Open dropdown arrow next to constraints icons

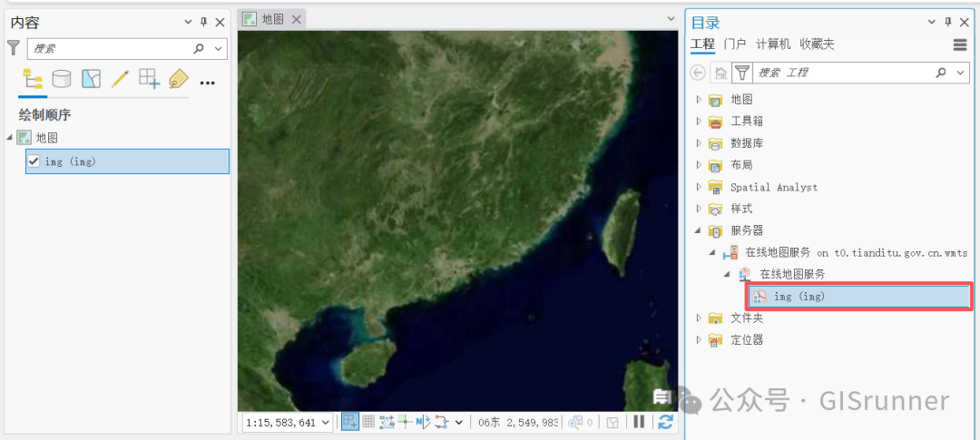pos(459,423)
